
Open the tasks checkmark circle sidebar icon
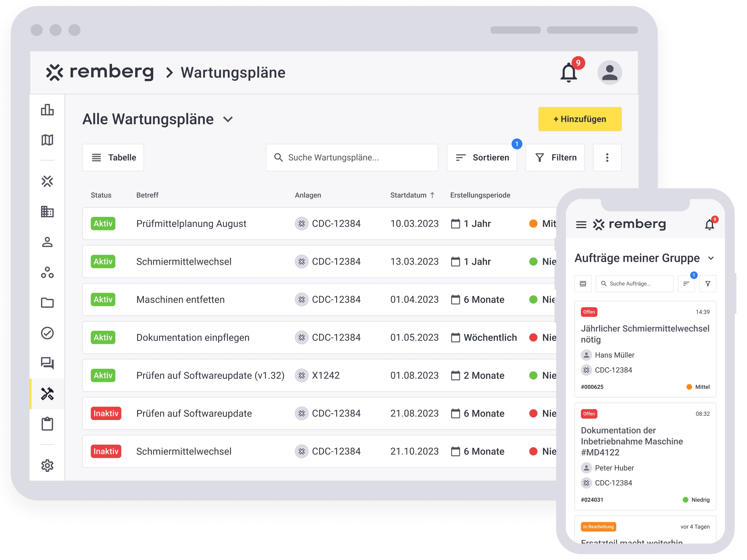coord(47,333)
